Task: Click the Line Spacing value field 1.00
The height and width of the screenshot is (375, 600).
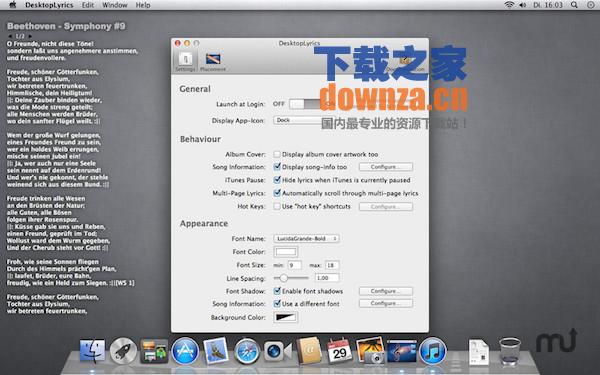Action: point(327,278)
